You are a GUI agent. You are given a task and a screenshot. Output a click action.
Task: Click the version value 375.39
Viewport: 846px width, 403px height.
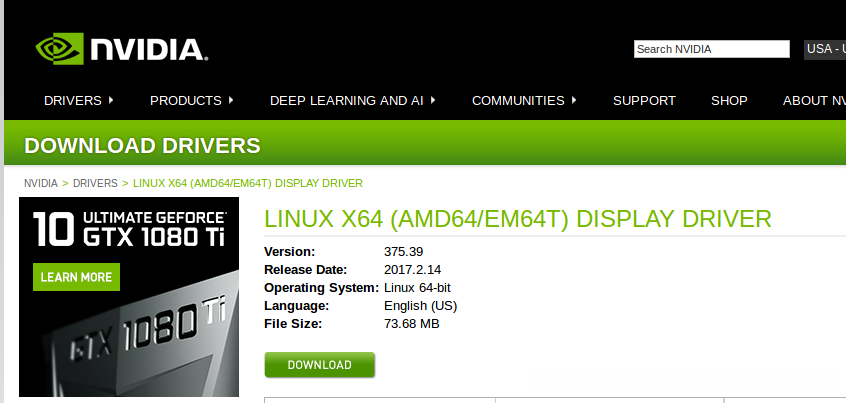click(x=404, y=251)
